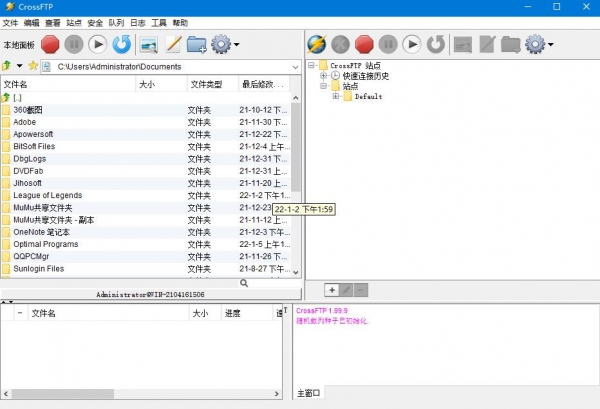Click the greyed remote new folder icon
600x409 pixels.
[x=511, y=45]
